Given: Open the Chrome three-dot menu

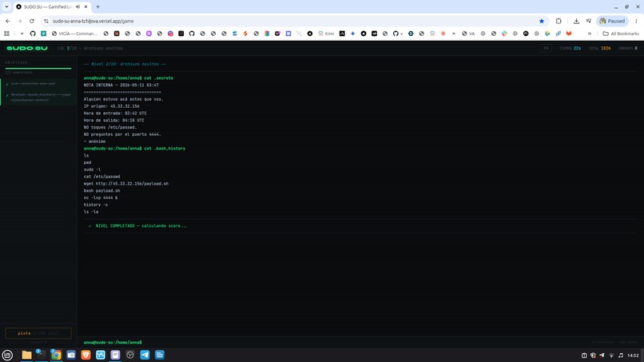Looking at the screenshot, I should pos(636,21).
